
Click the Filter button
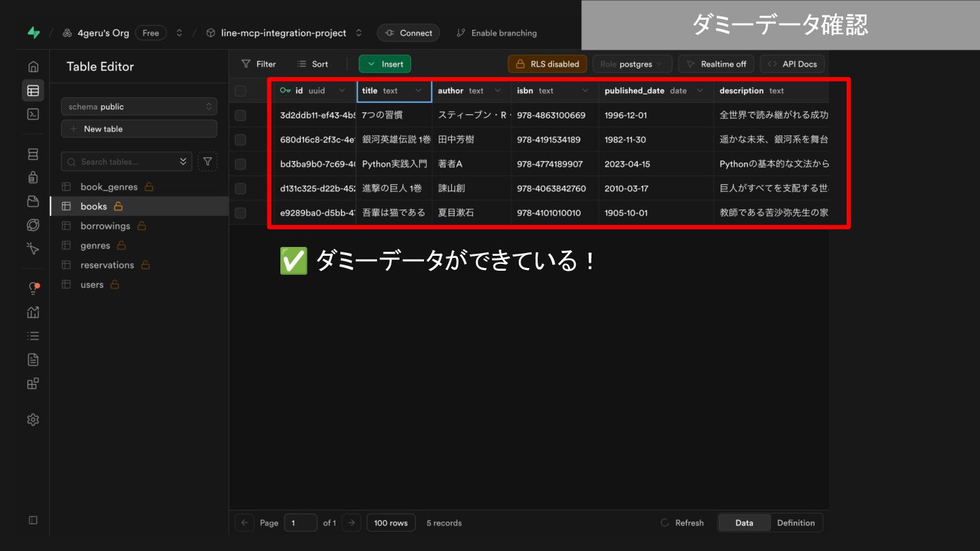point(259,64)
